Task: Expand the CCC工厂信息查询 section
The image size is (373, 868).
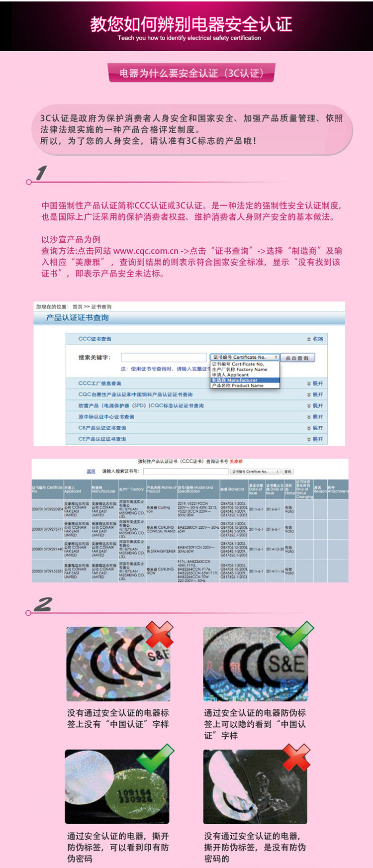Action: (315, 384)
